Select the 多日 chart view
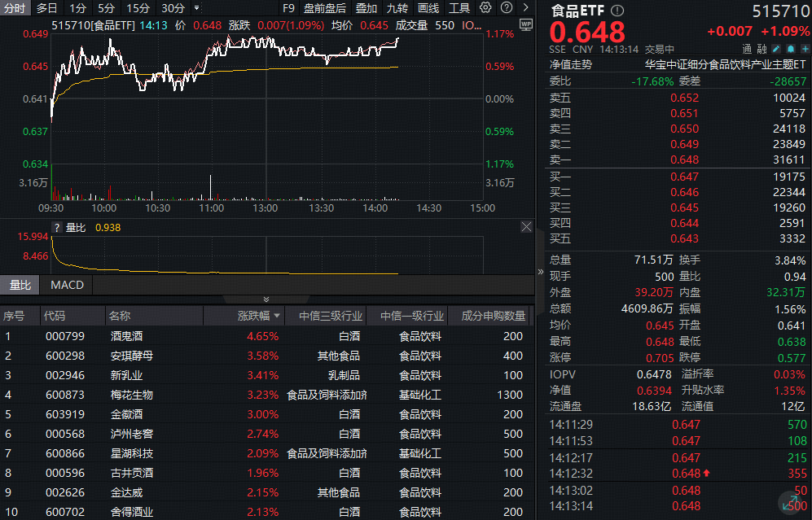Screen dimensions: 812x520 pyautogui.click(x=45, y=7)
